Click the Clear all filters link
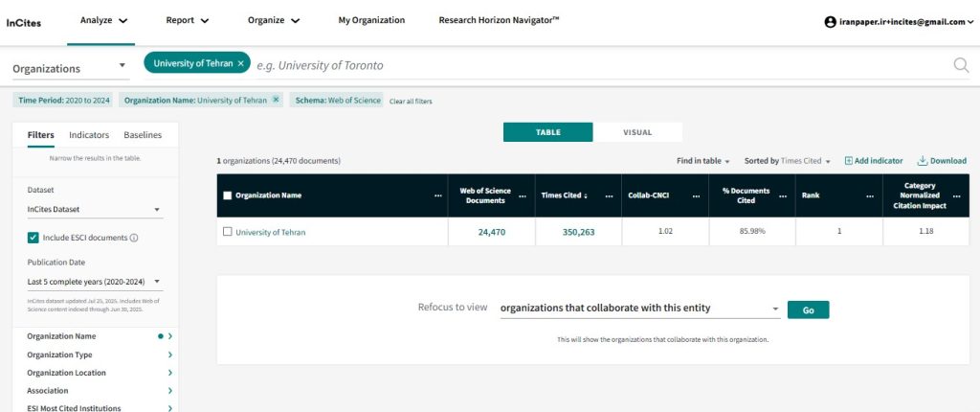The width and height of the screenshot is (980, 412). pos(411,101)
